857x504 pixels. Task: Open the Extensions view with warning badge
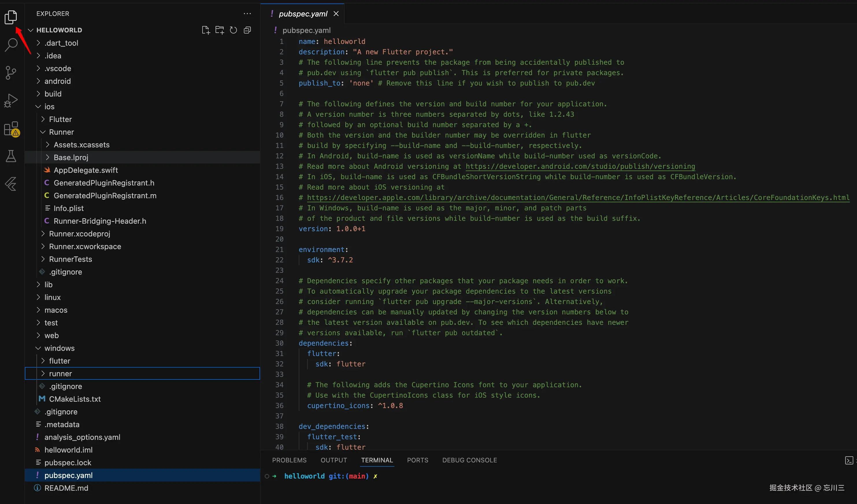point(11,129)
